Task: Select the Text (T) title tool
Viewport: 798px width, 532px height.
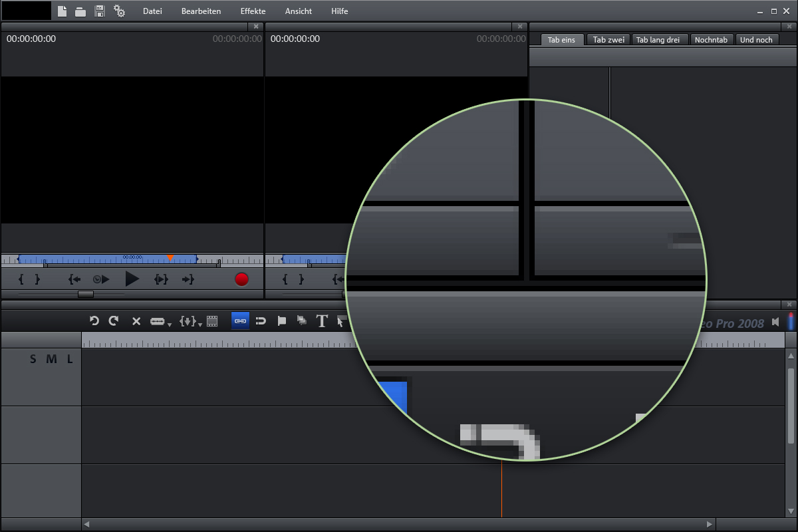Action: pyautogui.click(x=322, y=321)
